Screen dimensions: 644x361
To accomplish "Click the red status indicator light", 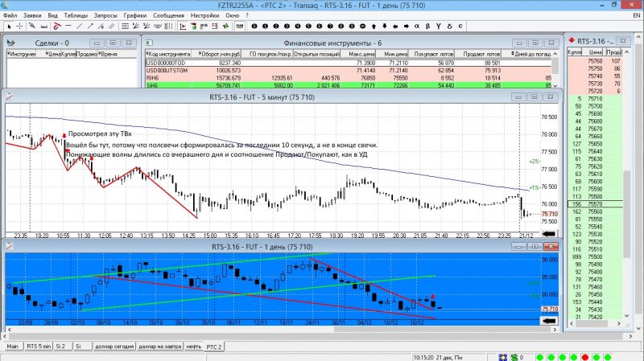I will (585, 357).
